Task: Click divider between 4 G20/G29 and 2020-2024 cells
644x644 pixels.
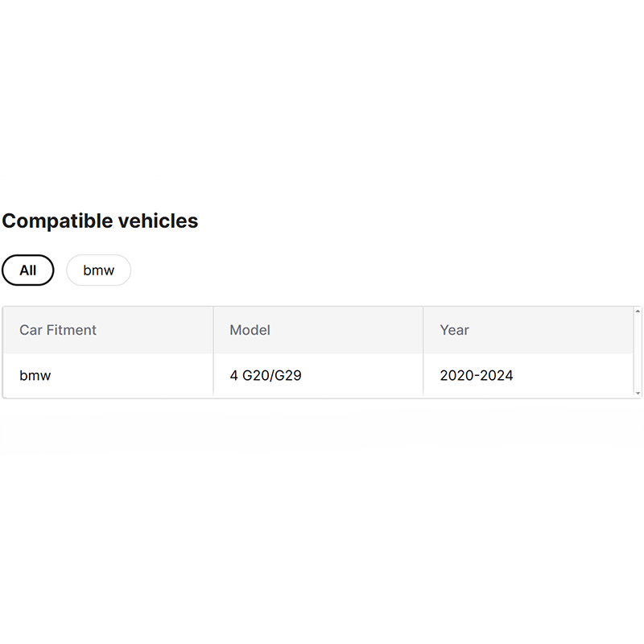Action: [x=423, y=375]
